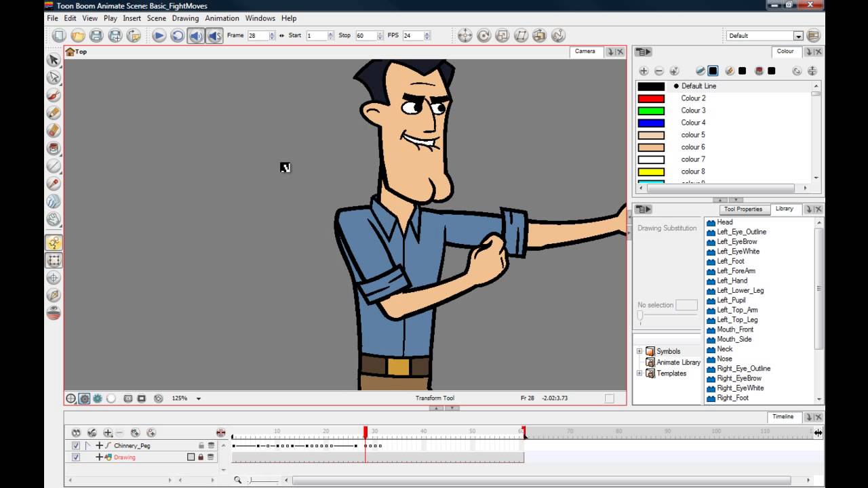Image resolution: width=868 pixels, height=488 pixels.
Task: Select the Select arrow tool
Action: (54, 60)
